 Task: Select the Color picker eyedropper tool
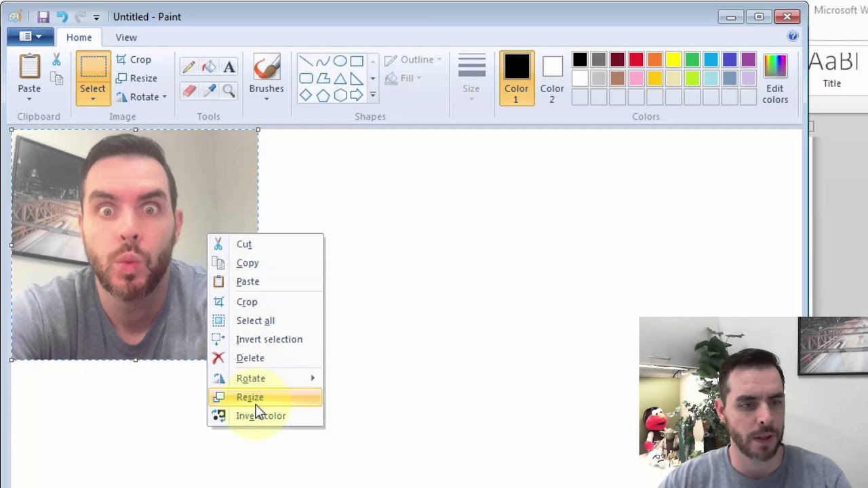[x=209, y=91]
